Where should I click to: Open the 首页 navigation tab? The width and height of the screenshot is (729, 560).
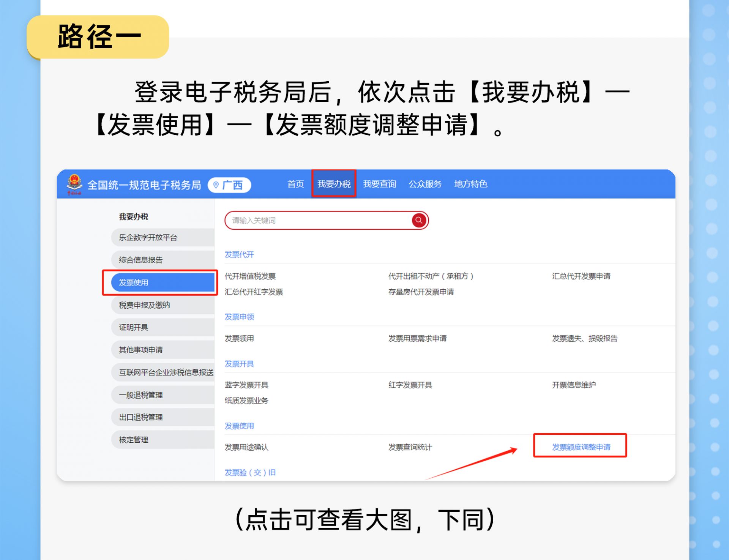coord(295,184)
